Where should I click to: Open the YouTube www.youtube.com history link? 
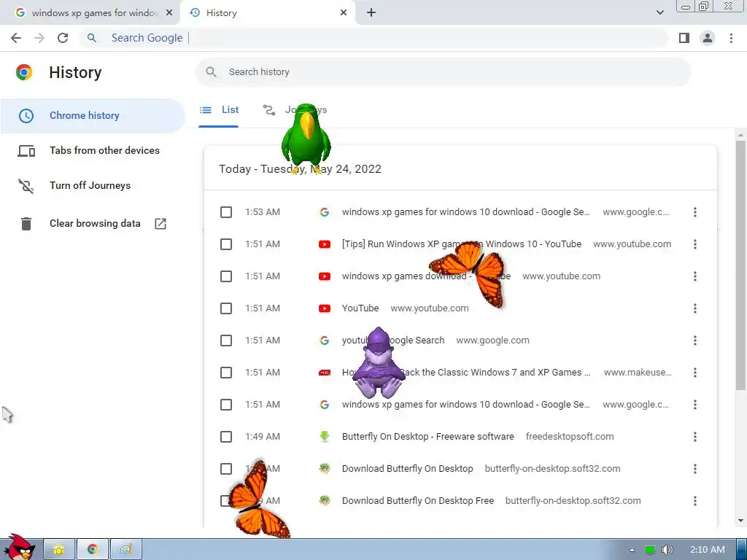pos(360,308)
